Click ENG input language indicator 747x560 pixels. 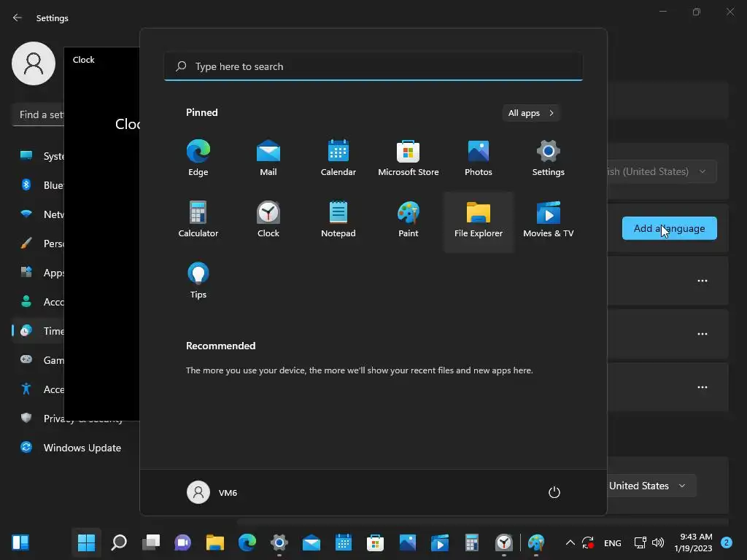(612, 542)
